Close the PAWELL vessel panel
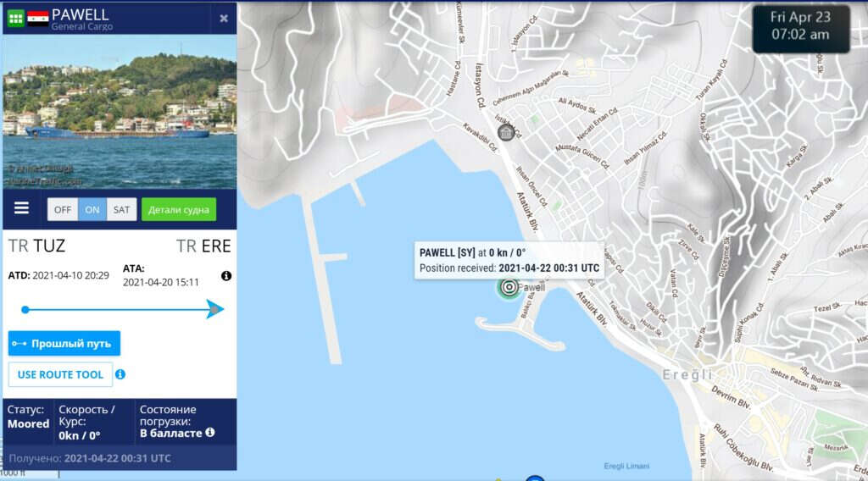 (x=224, y=19)
